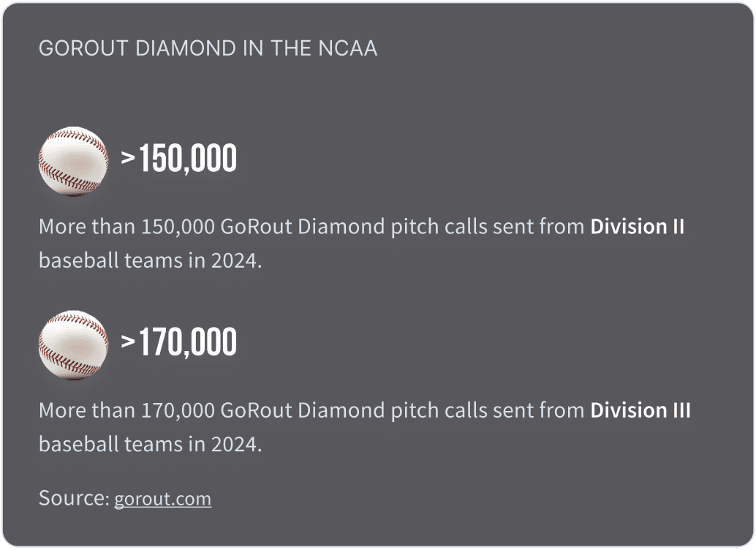
Task: Open the gorout.com source link
Action: click(162, 500)
